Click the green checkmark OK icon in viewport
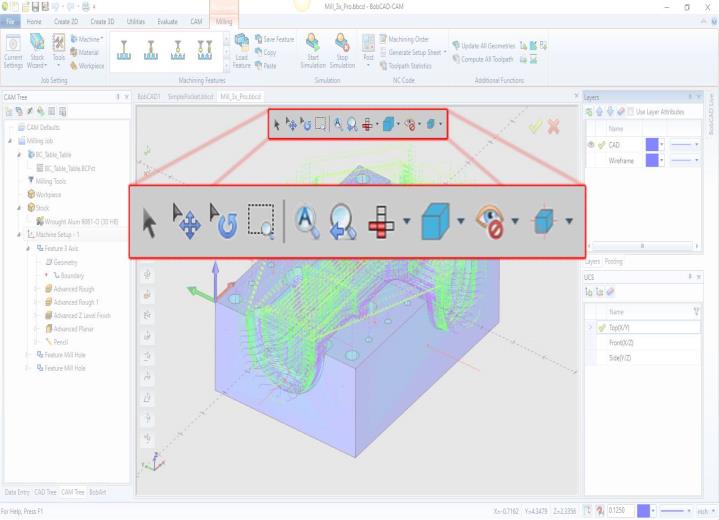The image size is (719, 520). pos(536,126)
